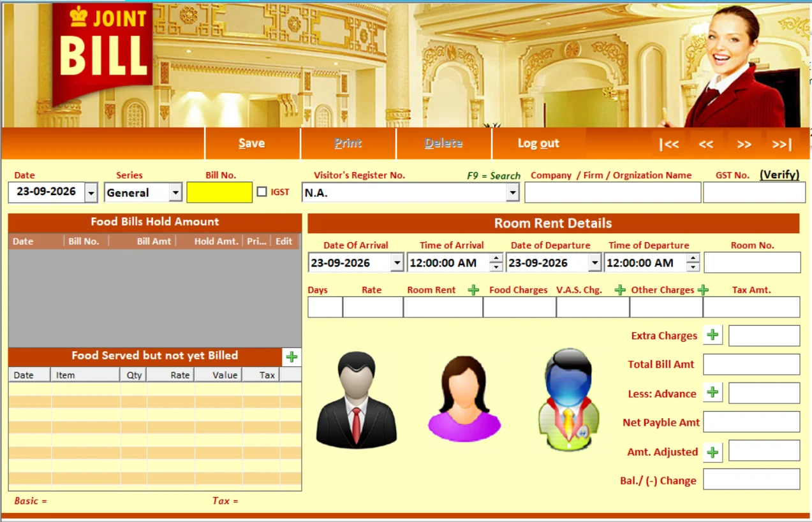The width and height of the screenshot is (812, 522).
Task: Click the blue-headed figure with tie icon
Action: 568,400
